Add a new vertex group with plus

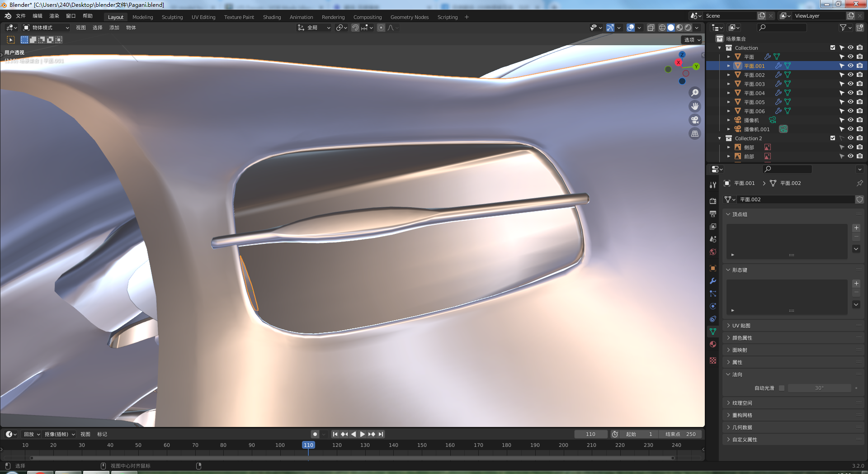coord(856,228)
